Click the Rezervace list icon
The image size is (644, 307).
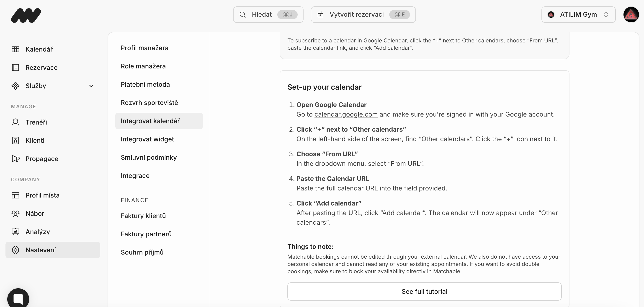(x=15, y=68)
